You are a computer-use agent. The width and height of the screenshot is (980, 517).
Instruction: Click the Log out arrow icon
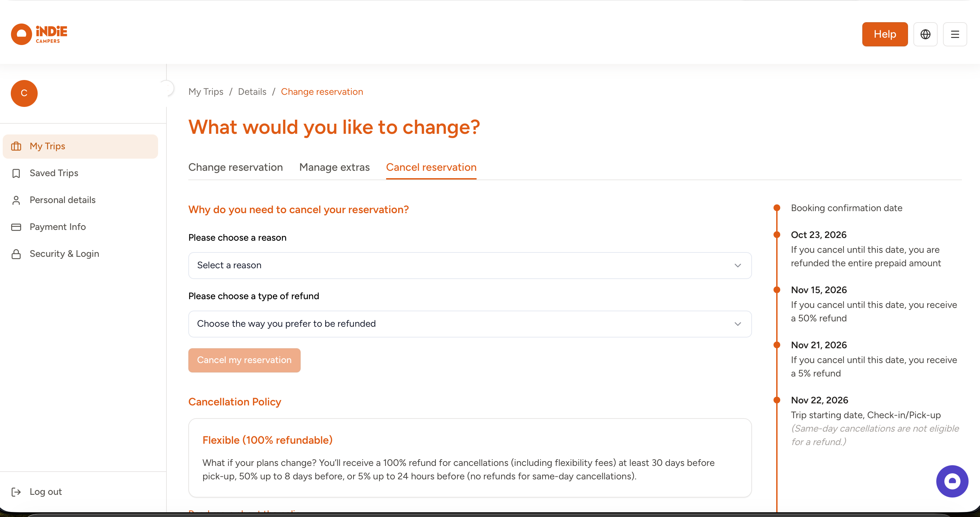tap(16, 492)
